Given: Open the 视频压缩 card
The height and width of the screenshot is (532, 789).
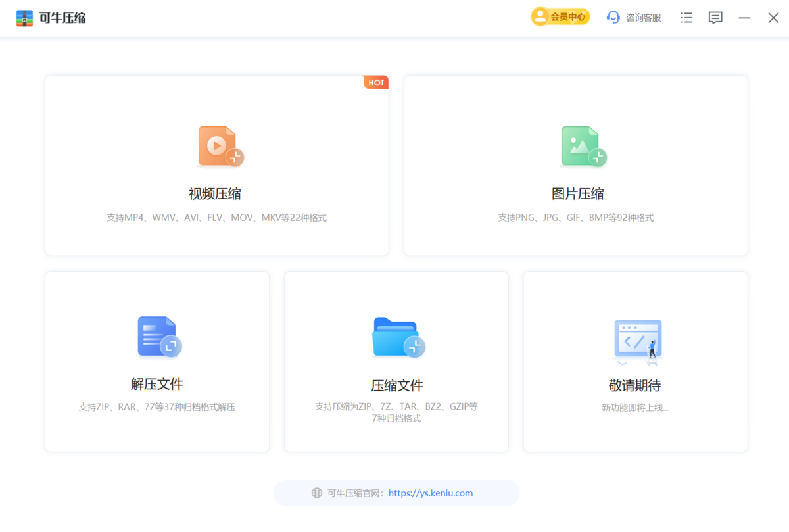Looking at the screenshot, I should (216, 165).
